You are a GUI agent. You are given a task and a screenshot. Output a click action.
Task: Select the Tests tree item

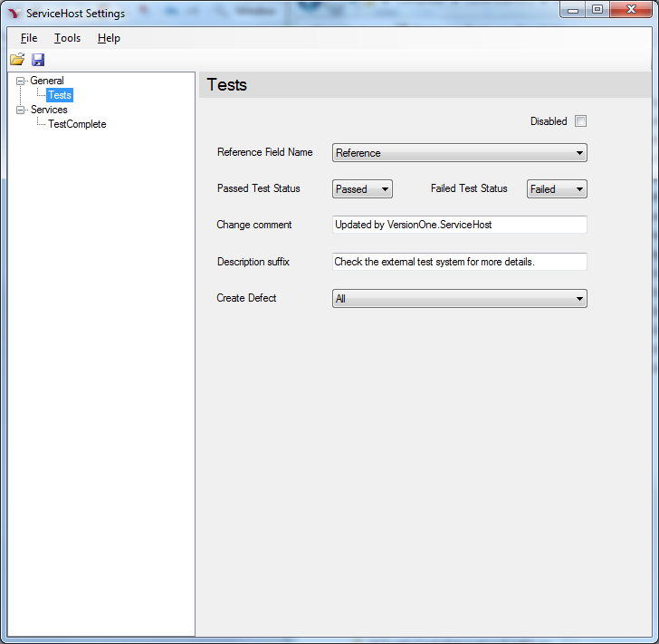(x=60, y=95)
